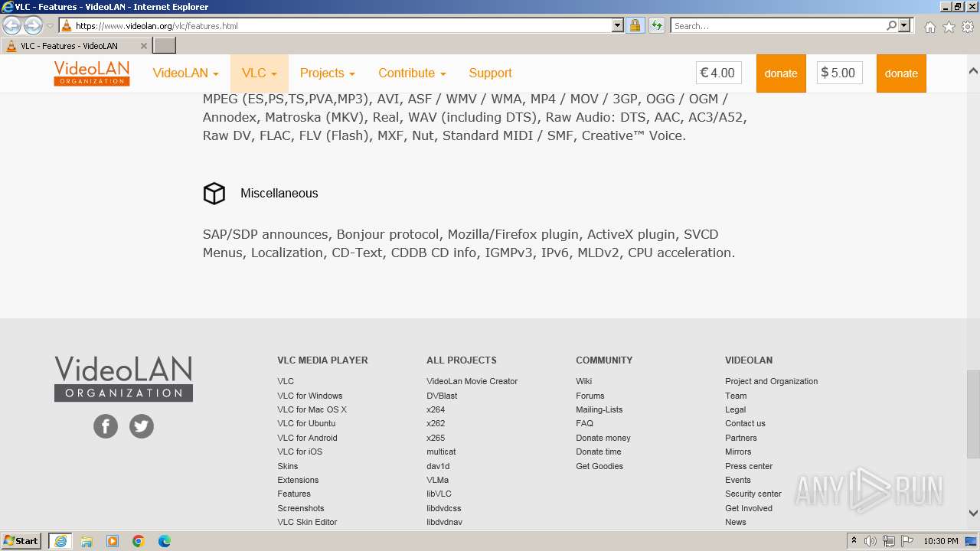Expand the search provider dropdown arrow

click(x=904, y=25)
